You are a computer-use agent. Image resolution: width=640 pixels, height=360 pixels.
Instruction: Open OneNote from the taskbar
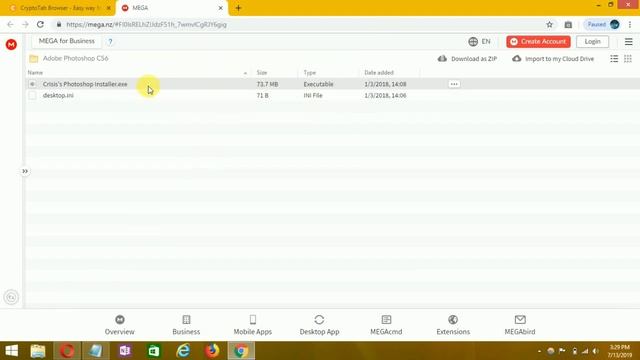pos(125,351)
